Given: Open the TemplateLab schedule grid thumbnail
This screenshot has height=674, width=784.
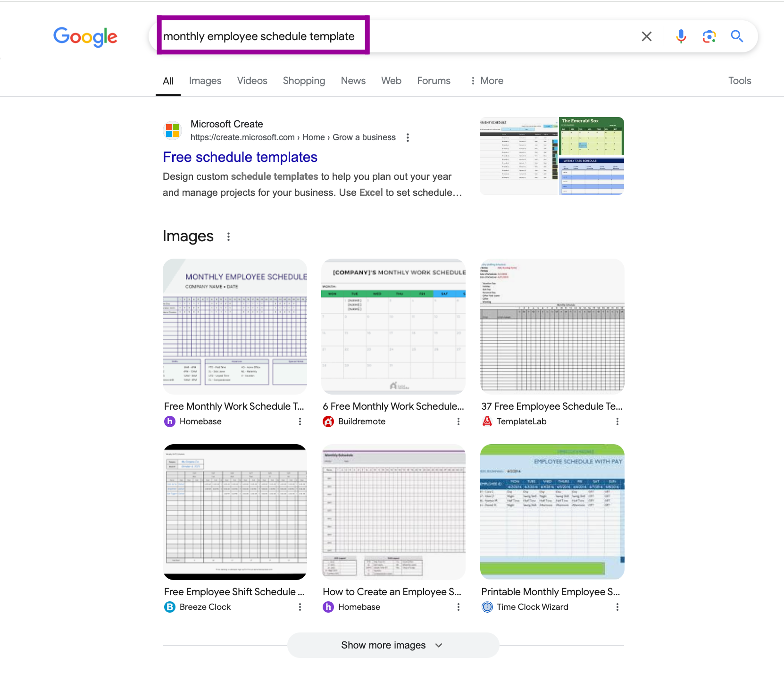Looking at the screenshot, I should (552, 327).
